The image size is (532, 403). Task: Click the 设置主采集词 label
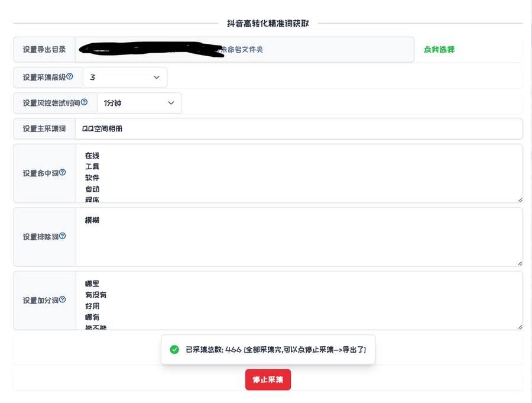coord(44,129)
